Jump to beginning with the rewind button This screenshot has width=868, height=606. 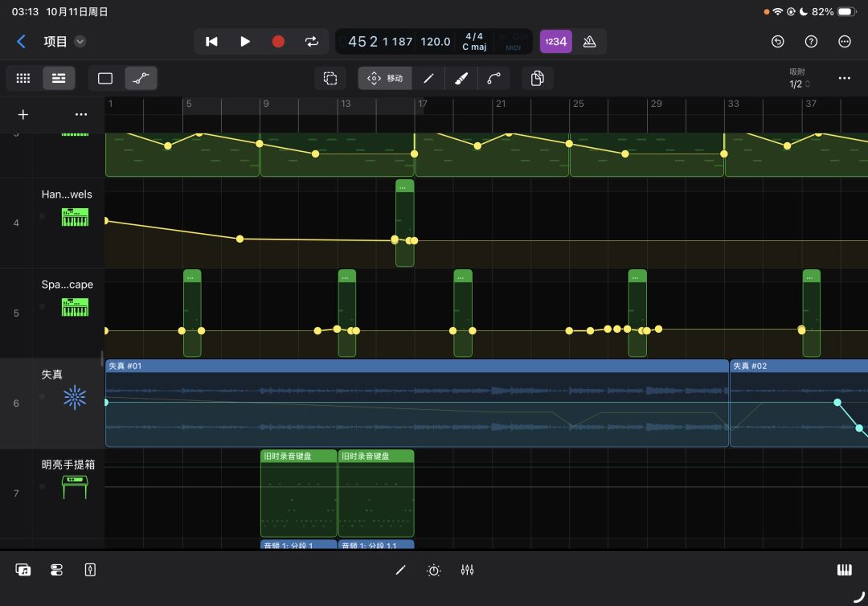point(211,42)
